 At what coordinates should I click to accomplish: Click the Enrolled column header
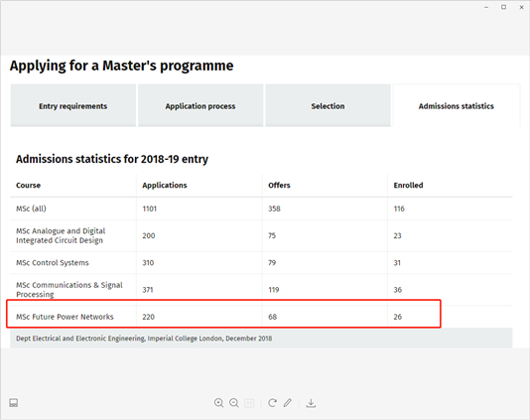point(408,186)
